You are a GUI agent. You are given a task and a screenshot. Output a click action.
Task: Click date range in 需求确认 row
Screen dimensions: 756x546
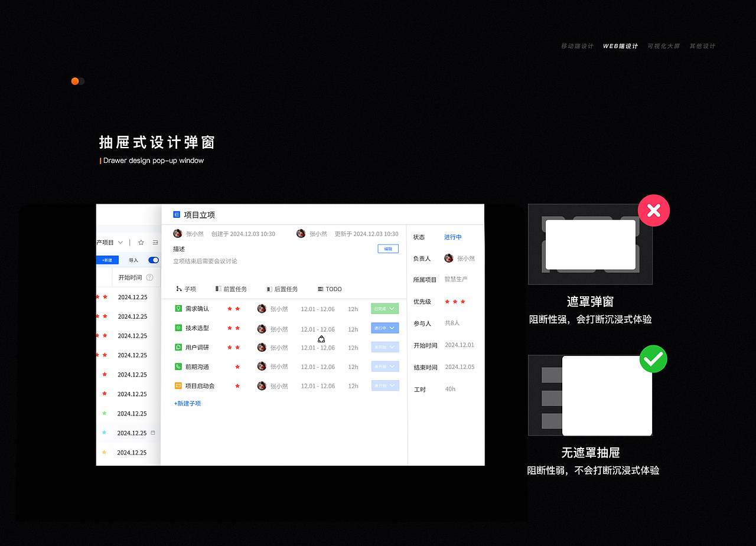coord(318,309)
